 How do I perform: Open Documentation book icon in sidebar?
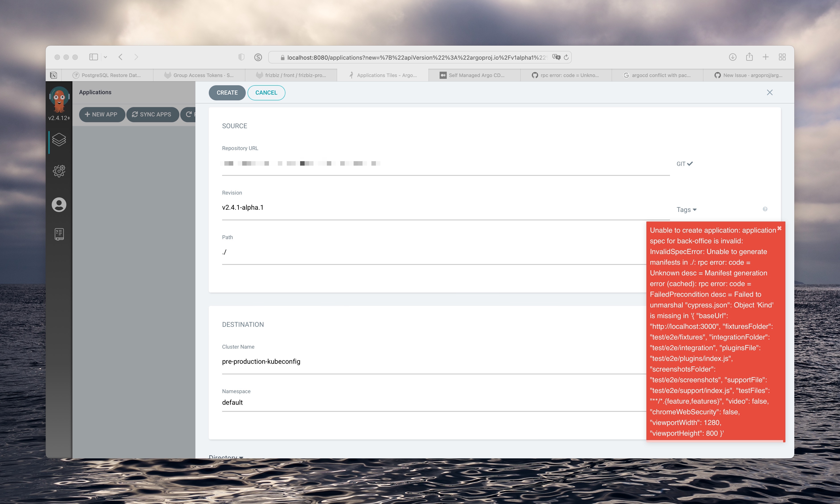coord(59,234)
